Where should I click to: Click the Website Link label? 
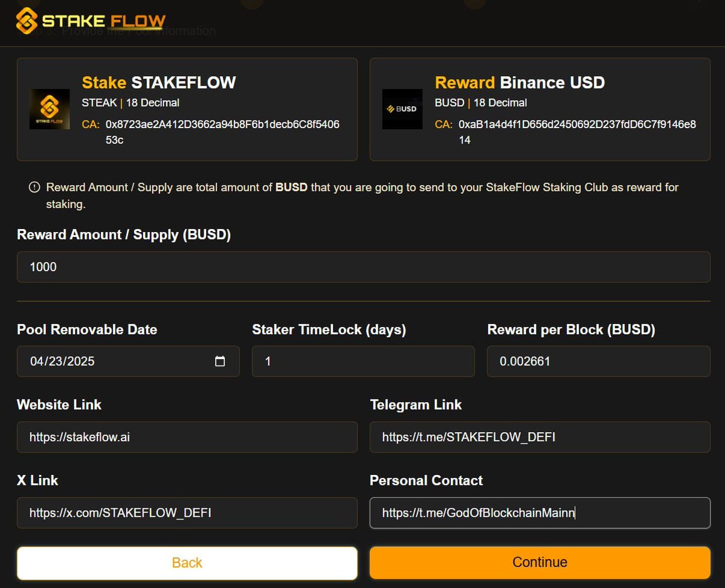pos(59,405)
